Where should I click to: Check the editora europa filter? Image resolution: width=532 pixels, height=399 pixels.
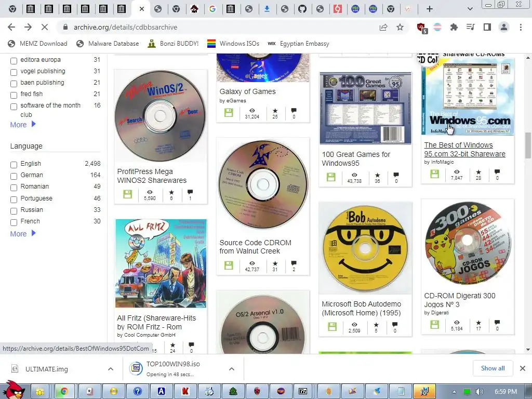coord(14,61)
